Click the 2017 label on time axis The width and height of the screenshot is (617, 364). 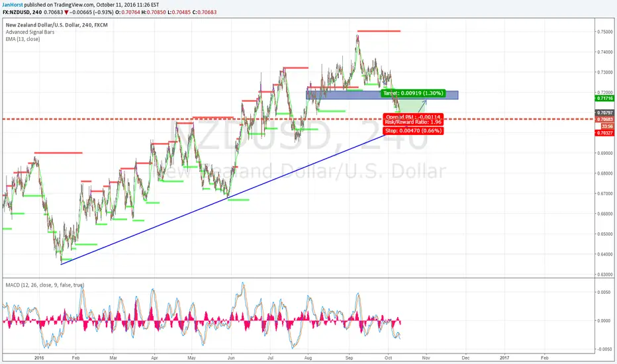click(x=504, y=357)
